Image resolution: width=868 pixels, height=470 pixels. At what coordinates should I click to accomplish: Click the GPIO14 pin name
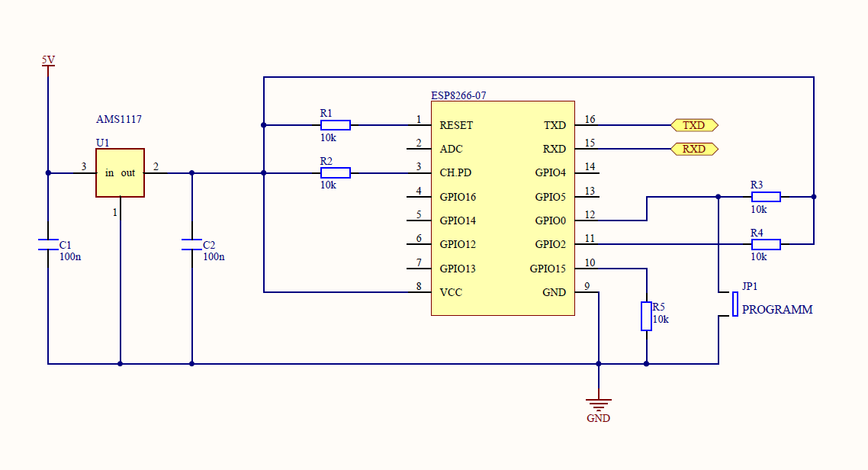tap(458, 221)
